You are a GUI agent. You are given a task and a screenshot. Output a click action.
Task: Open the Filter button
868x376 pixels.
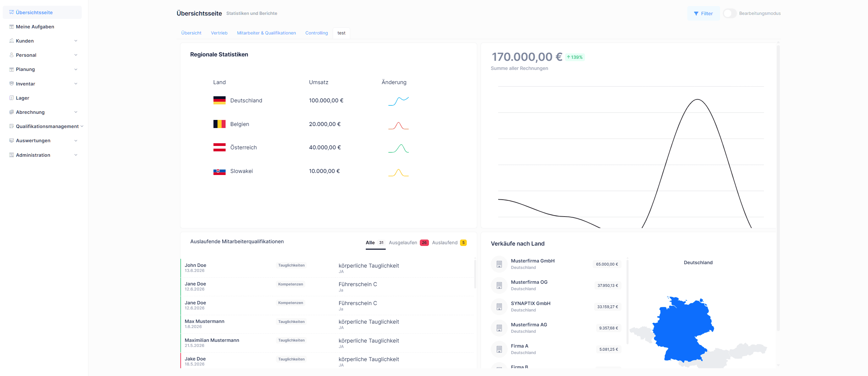pos(703,13)
